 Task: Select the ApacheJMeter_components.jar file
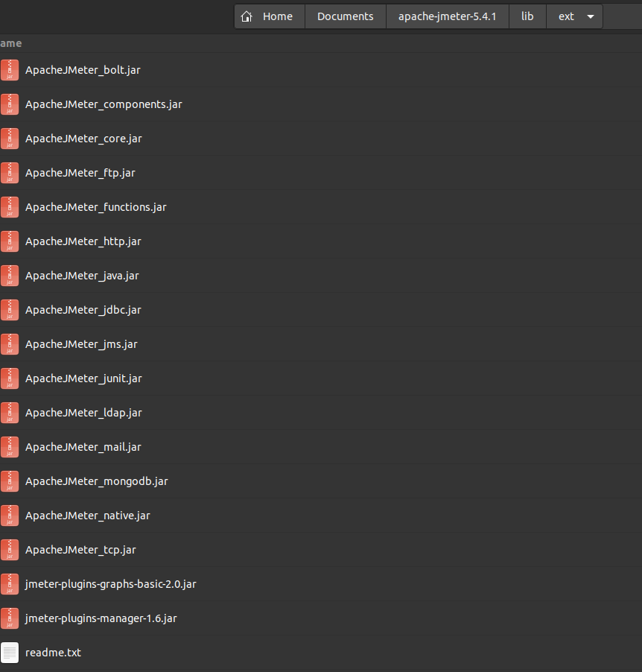(x=104, y=104)
